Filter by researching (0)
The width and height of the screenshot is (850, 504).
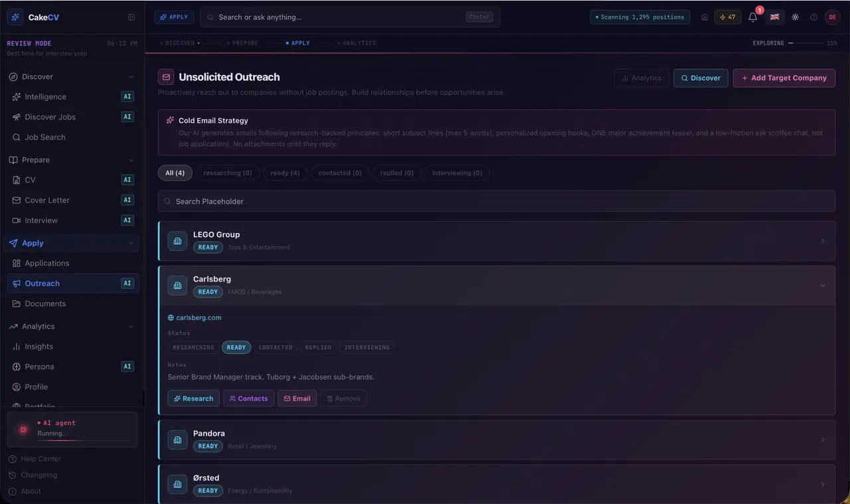(x=228, y=173)
